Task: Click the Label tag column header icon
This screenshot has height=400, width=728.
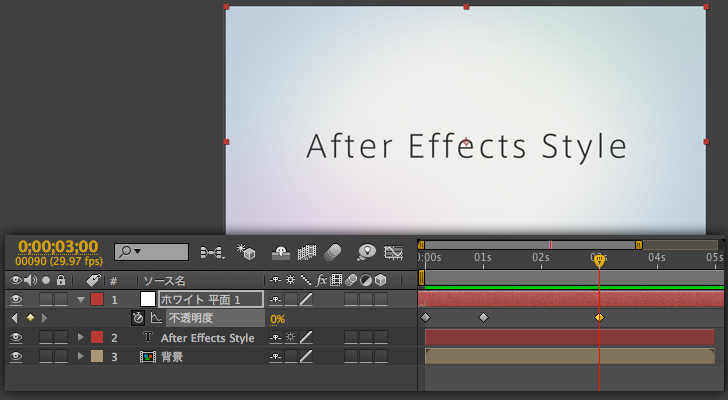Action: click(93, 280)
